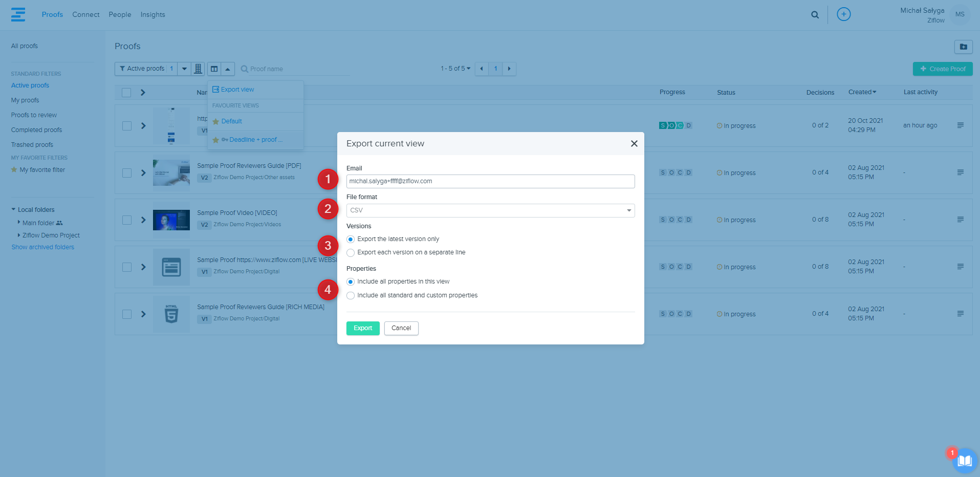Image resolution: width=980 pixels, height=477 pixels.
Task: Select Export each version on separate line
Action: point(351,253)
